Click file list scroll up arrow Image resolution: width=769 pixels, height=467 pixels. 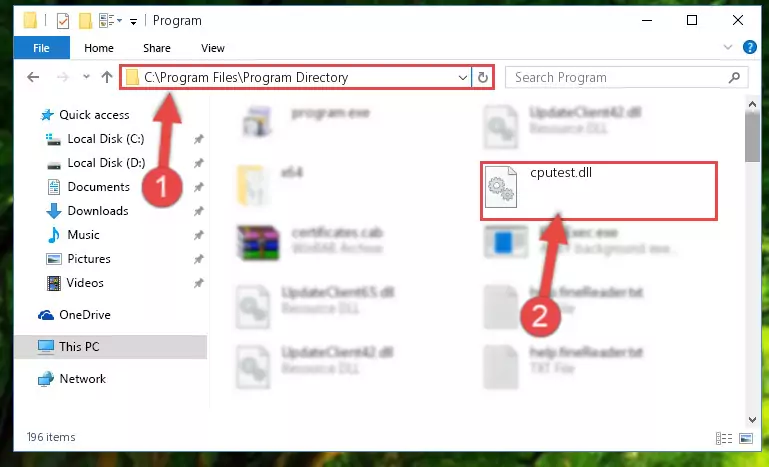pos(752,104)
